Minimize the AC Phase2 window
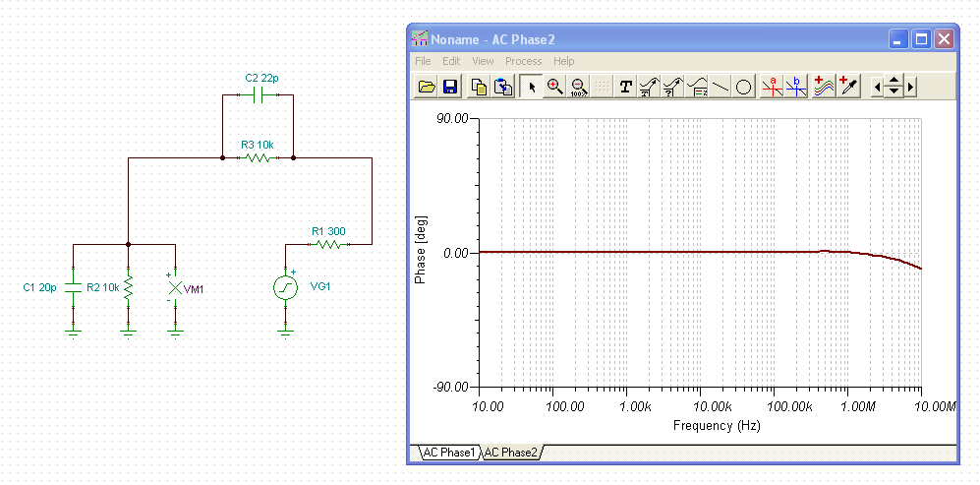This screenshot has width=980, height=485. [x=898, y=39]
